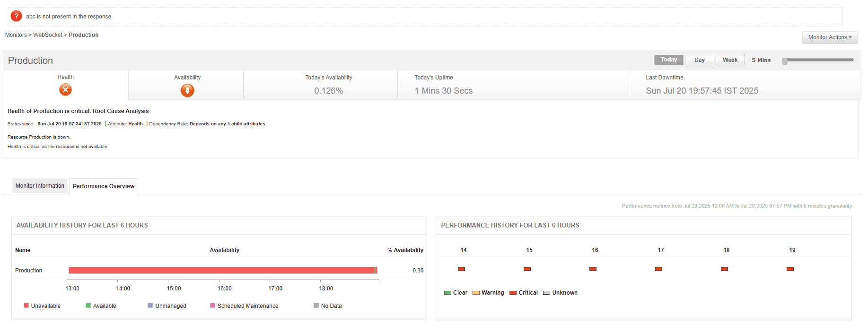The image size is (868, 332).
Task: Select the Performance Overview tab
Action: point(104,186)
